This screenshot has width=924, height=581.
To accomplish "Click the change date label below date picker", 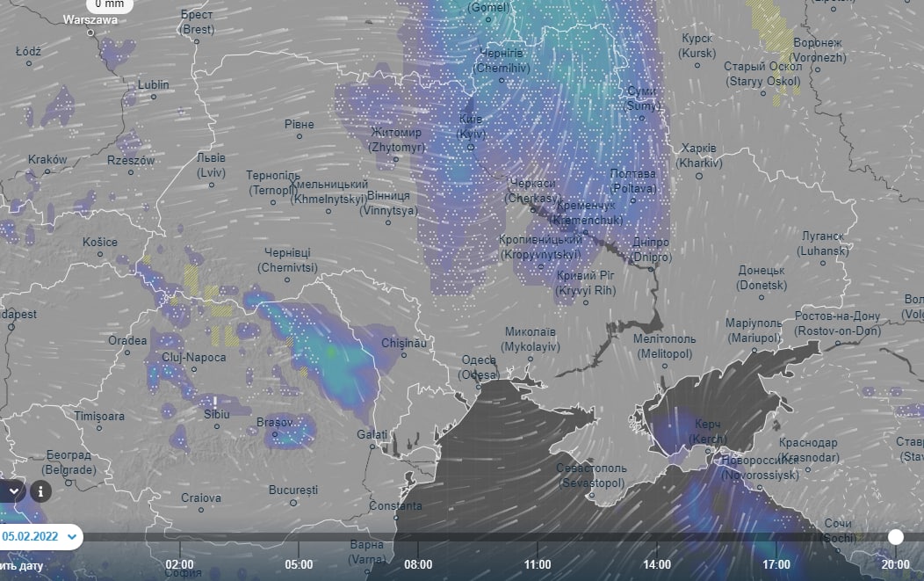I will (x=21, y=565).
